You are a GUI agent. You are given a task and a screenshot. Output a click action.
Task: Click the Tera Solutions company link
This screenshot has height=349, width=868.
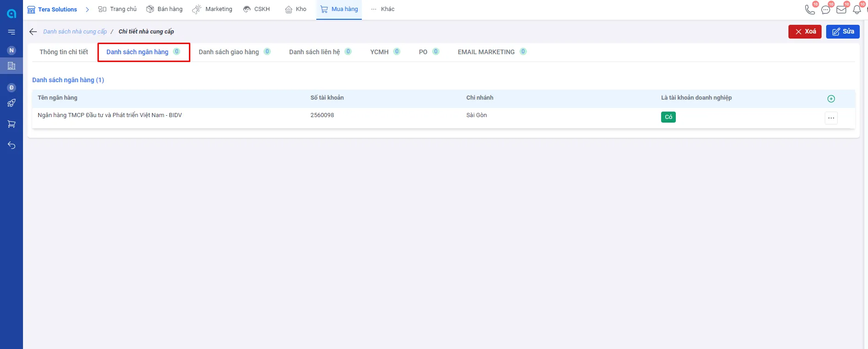[x=57, y=10]
